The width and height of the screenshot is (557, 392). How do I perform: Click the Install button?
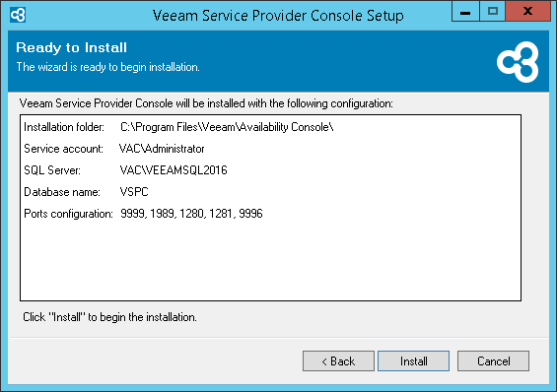[413, 361]
